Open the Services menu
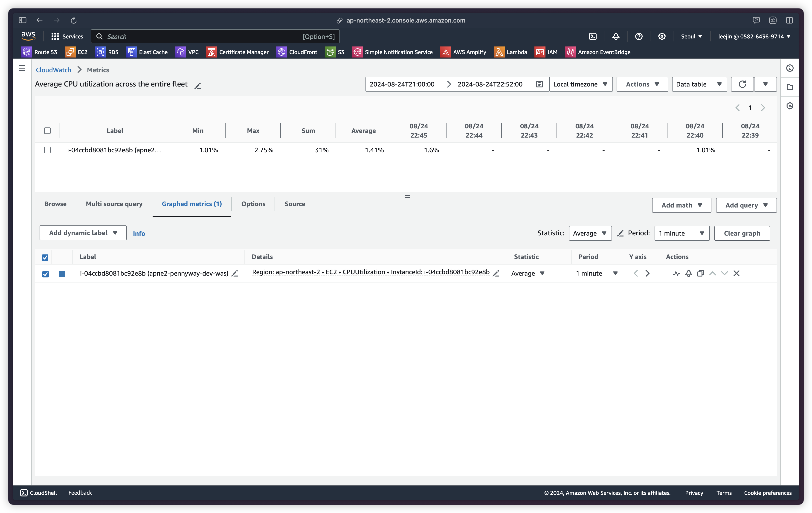The image size is (812, 513). click(x=67, y=36)
